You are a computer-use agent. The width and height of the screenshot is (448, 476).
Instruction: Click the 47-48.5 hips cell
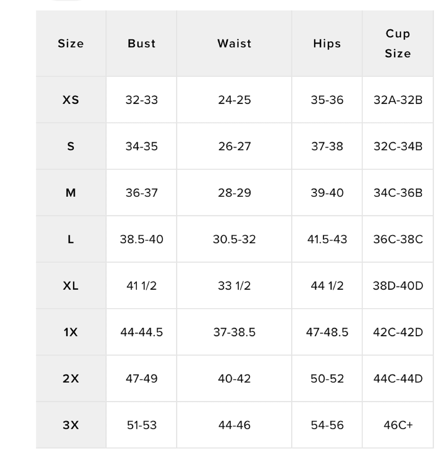pos(327,332)
